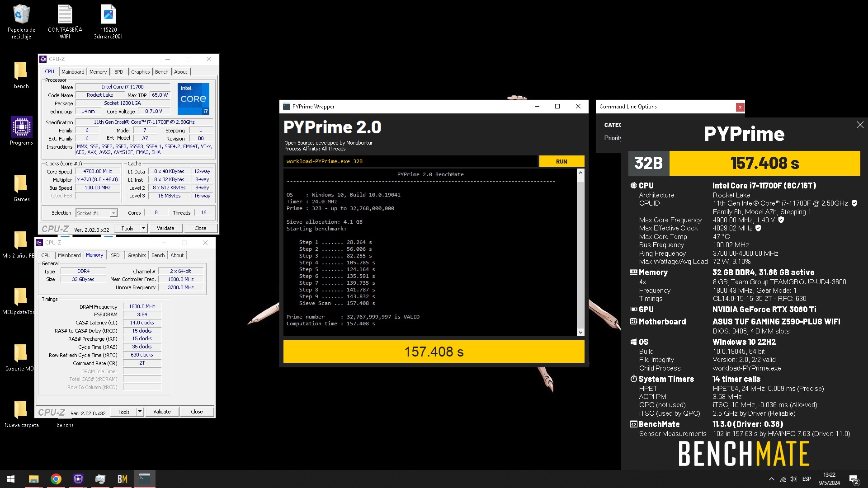Open the console window taskbar icon
Viewport: 868px width, 488px height.
click(145, 479)
